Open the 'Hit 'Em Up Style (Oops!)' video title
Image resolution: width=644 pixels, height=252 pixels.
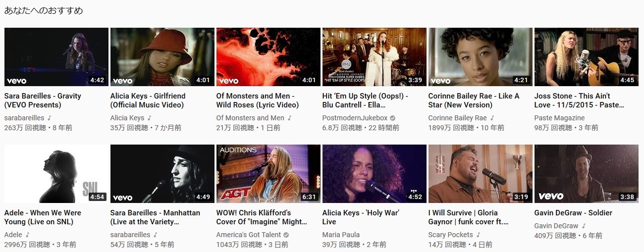coord(365,101)
